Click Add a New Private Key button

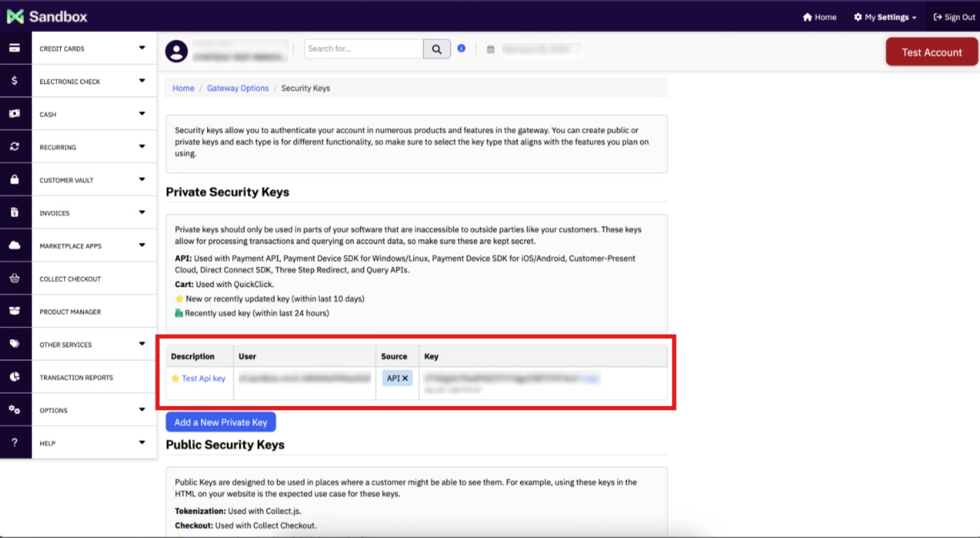[221, 422]
